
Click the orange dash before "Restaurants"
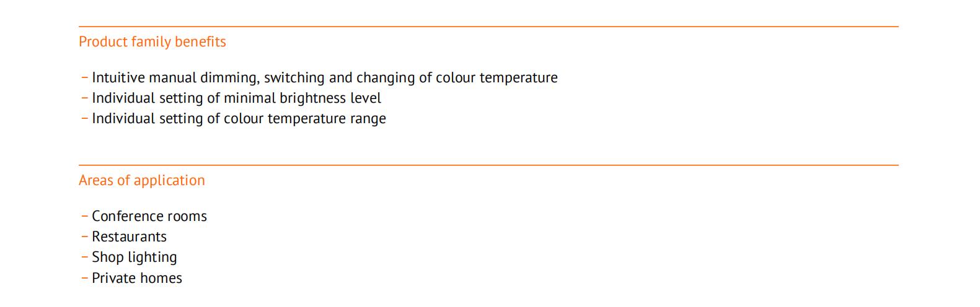tap(84, 236)
